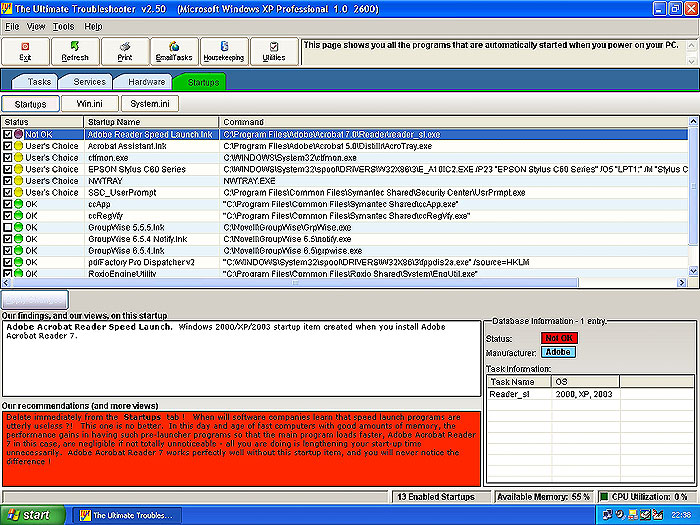Open the Help menu
Screen dimensions: 700x525
pyautogui.click(x=93, y=27)
